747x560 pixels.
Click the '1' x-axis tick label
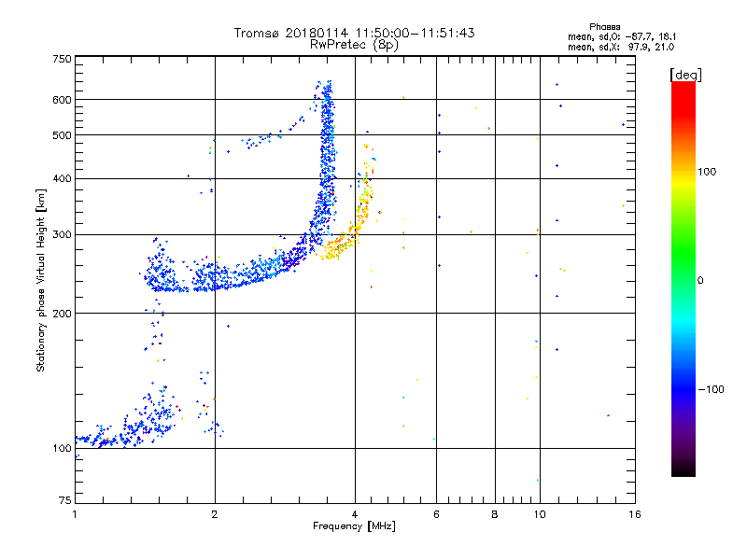pos(75,514)
